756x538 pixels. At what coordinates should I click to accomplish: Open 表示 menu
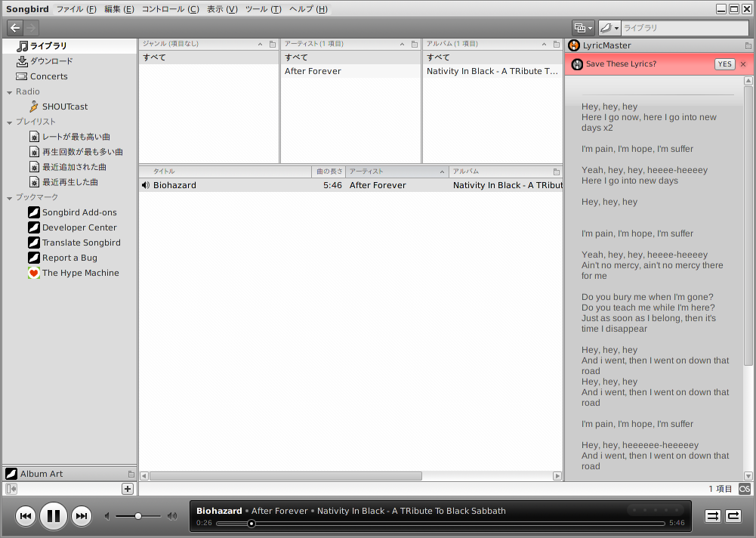(222, 9)
